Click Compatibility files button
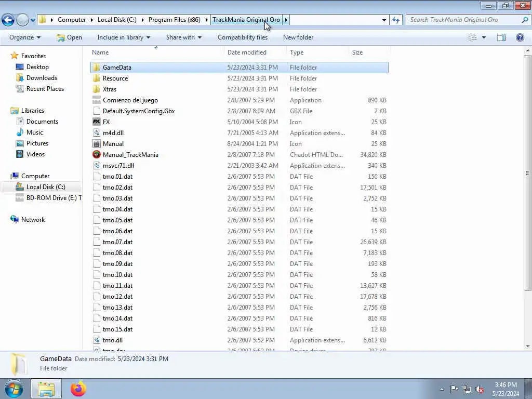Screen dimensions: 532x399 (x=243, y=37)
